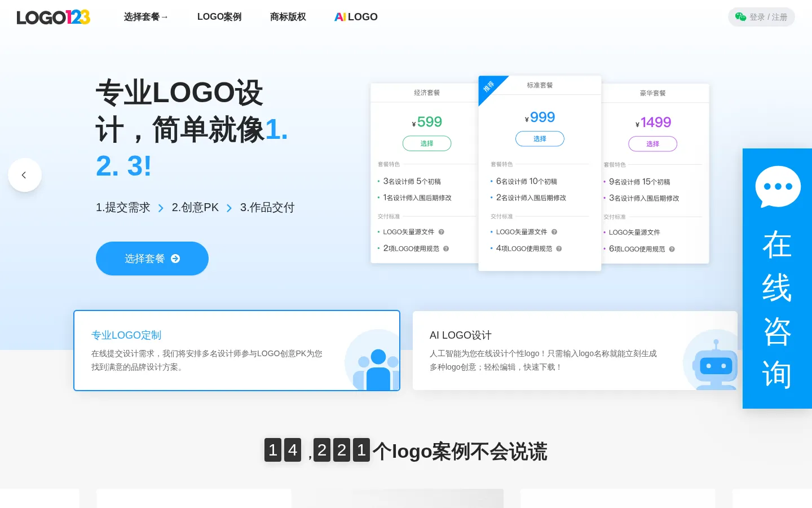Screen dimensions: 812x508
Task: Click the help icon beside 经济套餐's LOGO矢量源文件
Action: 442,232
